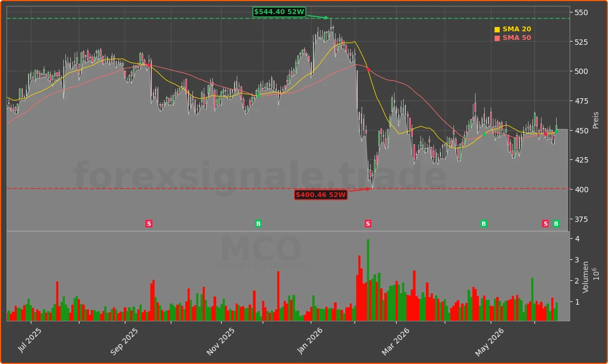608x364 pixels.
Task: Click the volume axis value 4
Action: pos(577,239)
